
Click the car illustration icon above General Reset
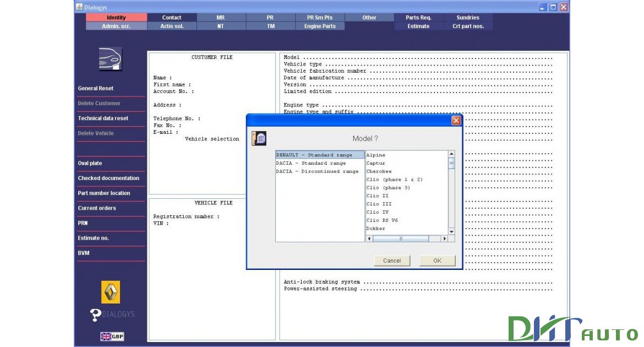tap(110, 59)
